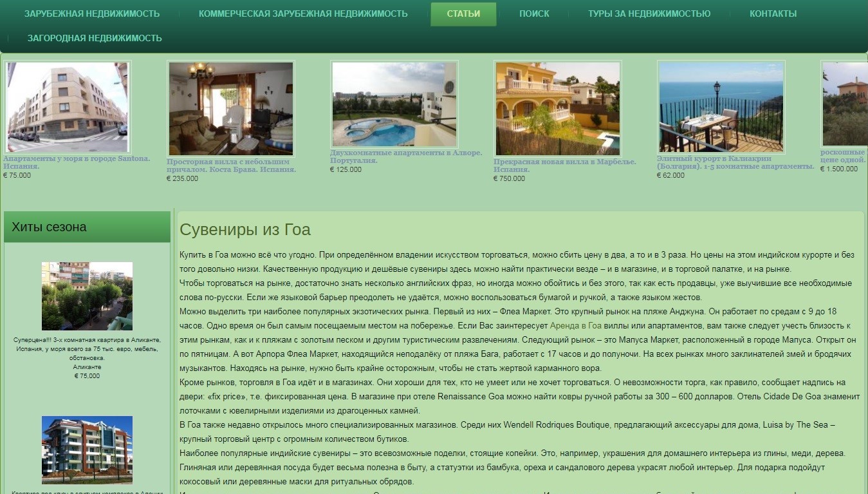The image size is (868, 494).
Task: Click the Сувениры из Гоа article heading
Action: 245,230
